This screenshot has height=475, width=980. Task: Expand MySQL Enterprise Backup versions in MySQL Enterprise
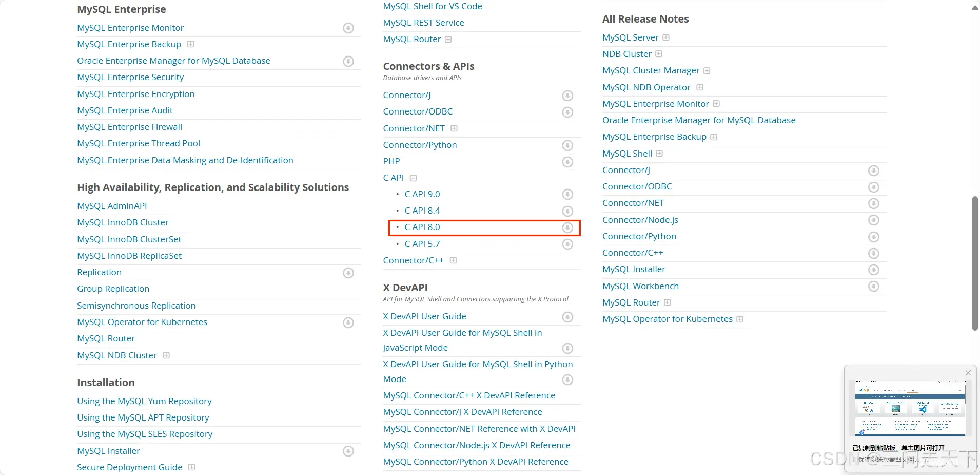[191, 44]
